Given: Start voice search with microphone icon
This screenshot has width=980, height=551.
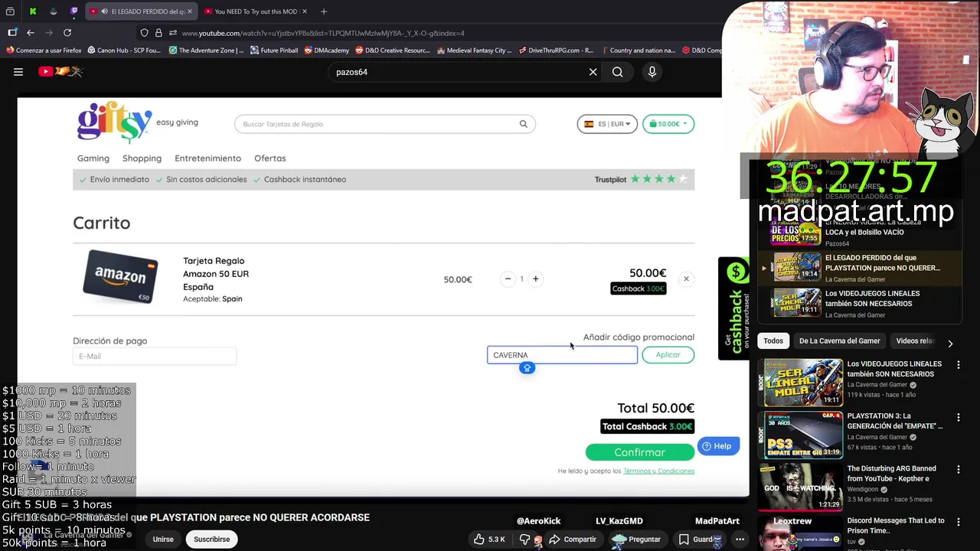Looking at the screenshot, I should coord(652,72).
